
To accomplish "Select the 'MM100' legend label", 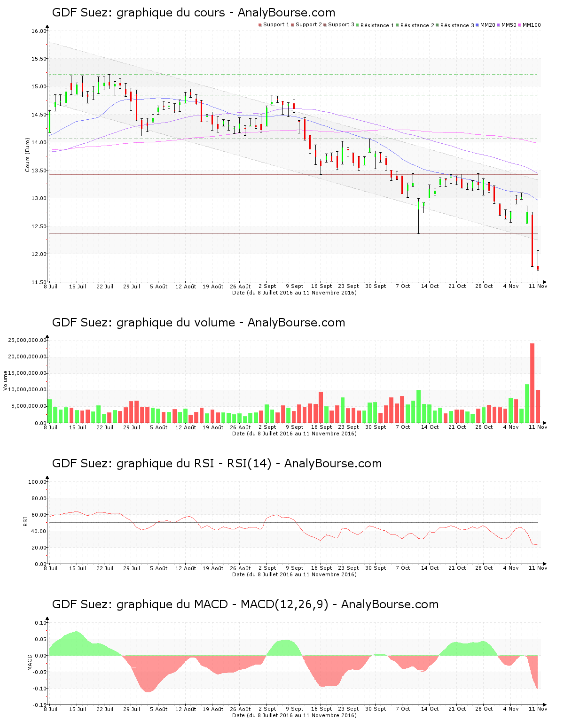I will (x=532, y=25).
